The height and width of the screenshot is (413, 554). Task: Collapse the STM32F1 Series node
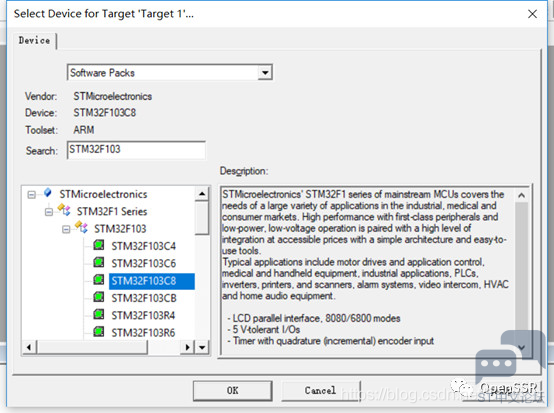[49, 212]
